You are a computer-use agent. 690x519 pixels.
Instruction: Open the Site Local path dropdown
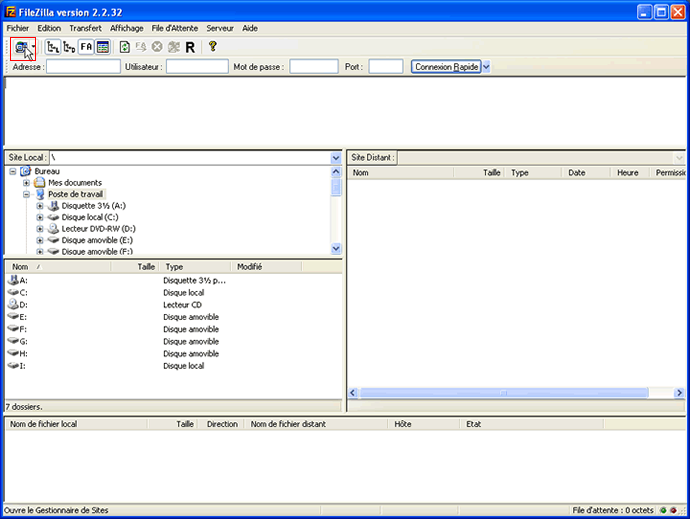[336, 158]
